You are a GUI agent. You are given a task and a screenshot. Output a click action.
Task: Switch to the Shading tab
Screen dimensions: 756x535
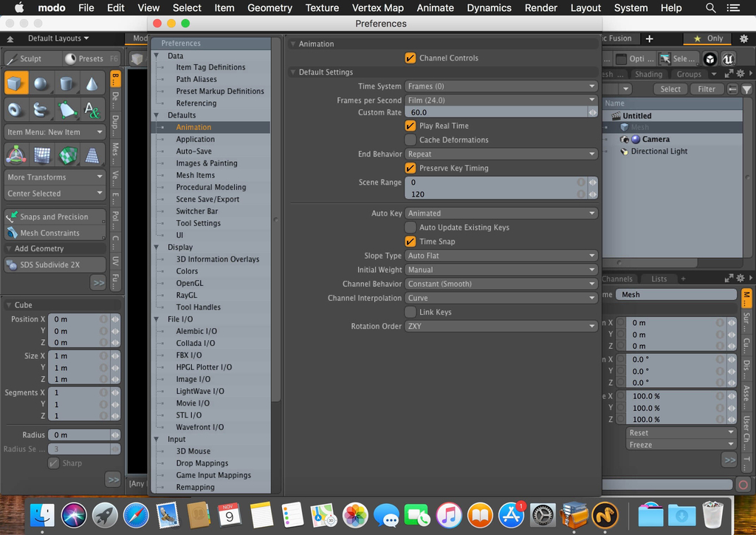(x=648, y=74)
